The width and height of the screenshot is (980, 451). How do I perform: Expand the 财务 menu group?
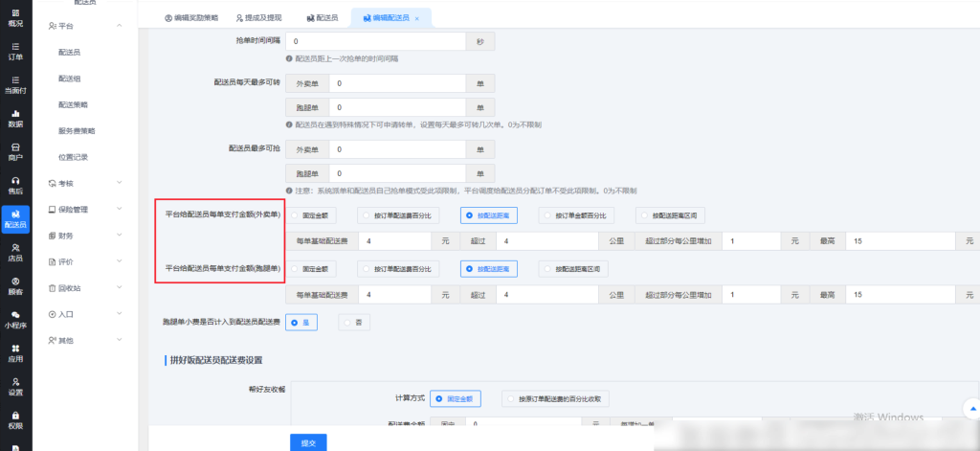click(x=86, y=236)
